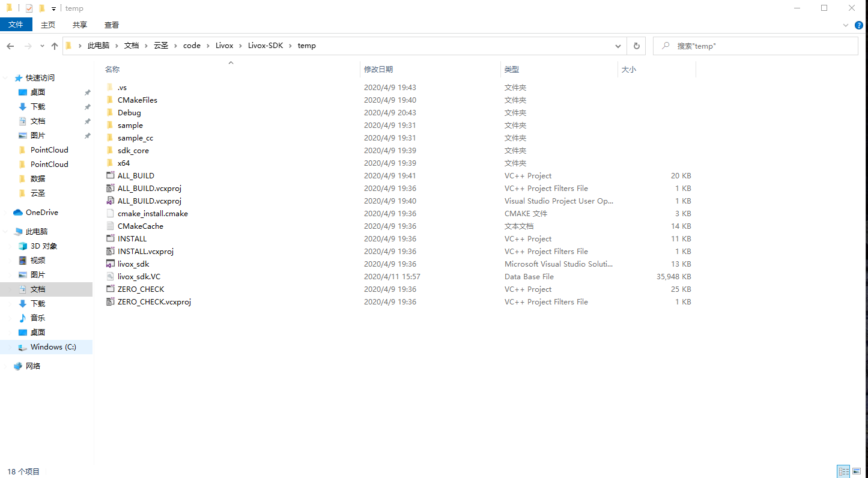Select Windows (C:) in the navigation pane
Image resolution: width=868 pixels, height=478 pixels.
pos(46,346)
